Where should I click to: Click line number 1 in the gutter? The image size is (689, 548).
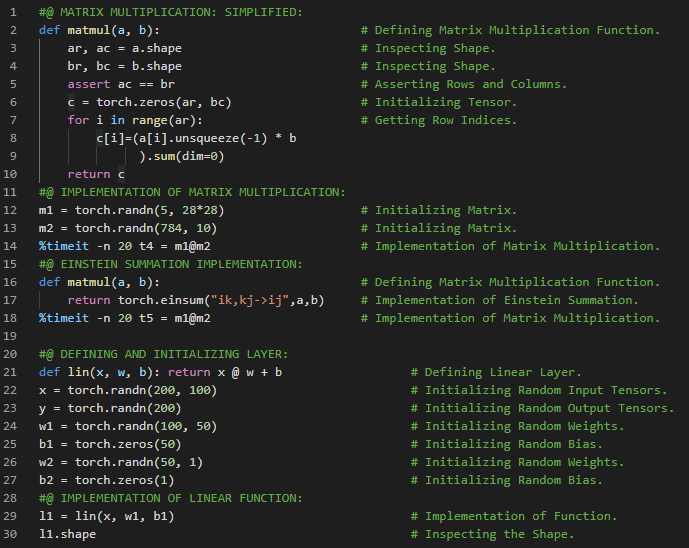13,12
